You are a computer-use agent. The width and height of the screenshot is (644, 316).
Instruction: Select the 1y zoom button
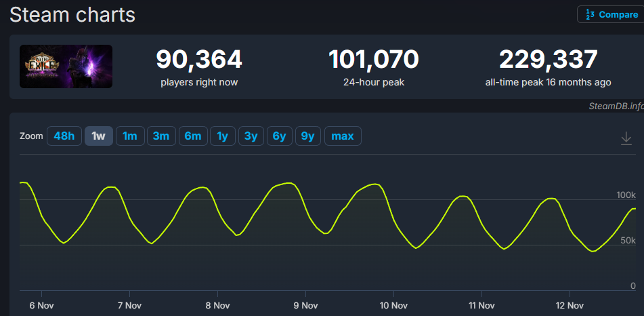(x=223, y=136)
